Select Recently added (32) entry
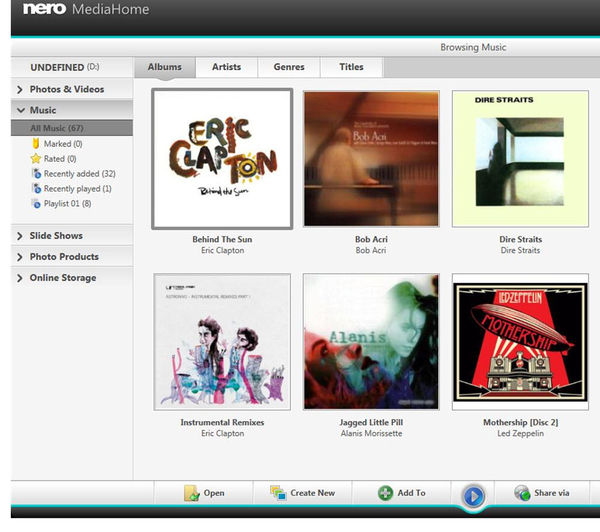The width and height of the screenshot is (600, 532). coord(80,174)
